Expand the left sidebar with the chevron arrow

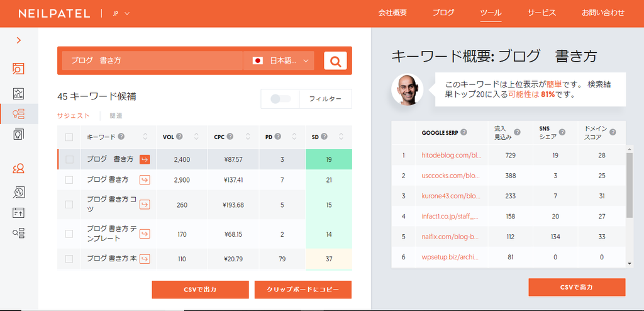point(18,40)
